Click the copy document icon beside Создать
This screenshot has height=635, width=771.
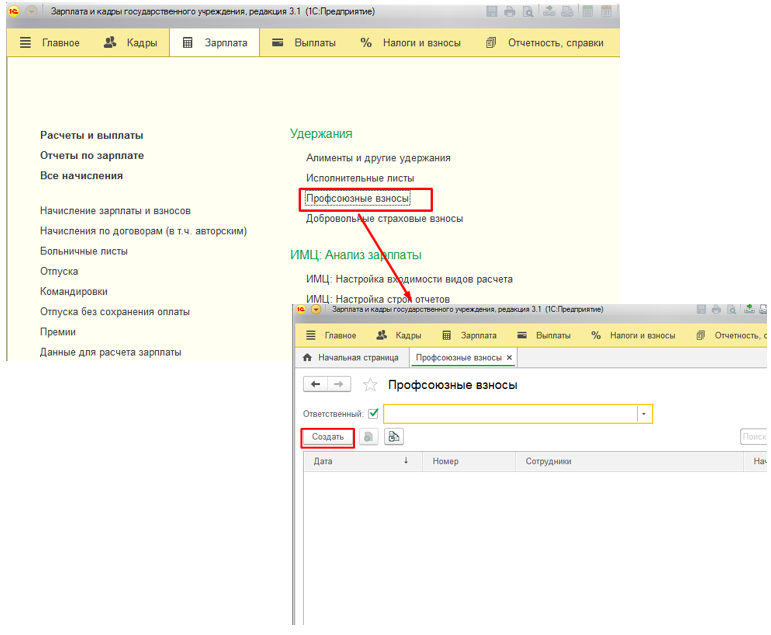(x=369, y=437)
